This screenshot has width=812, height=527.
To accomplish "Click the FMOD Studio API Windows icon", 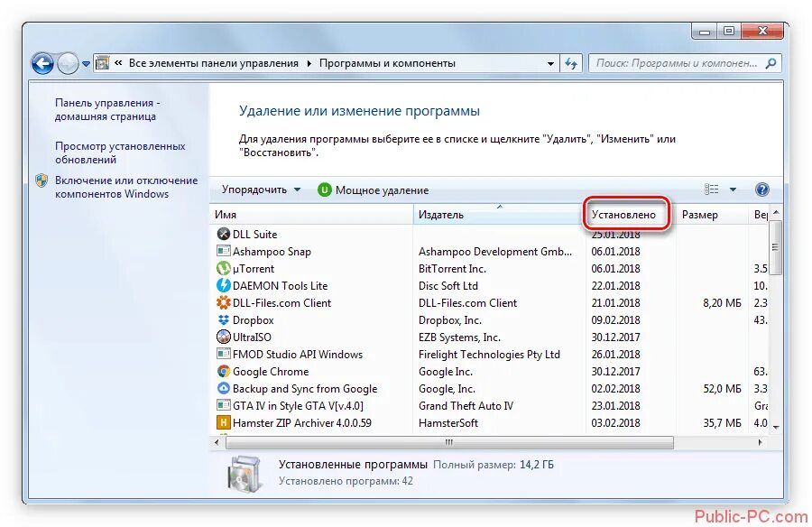I will click(223, 354).
